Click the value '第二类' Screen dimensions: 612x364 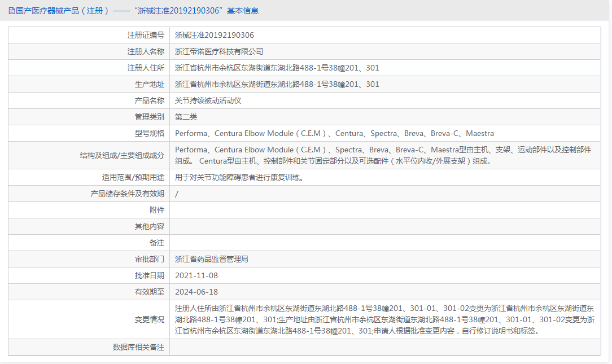186,117
